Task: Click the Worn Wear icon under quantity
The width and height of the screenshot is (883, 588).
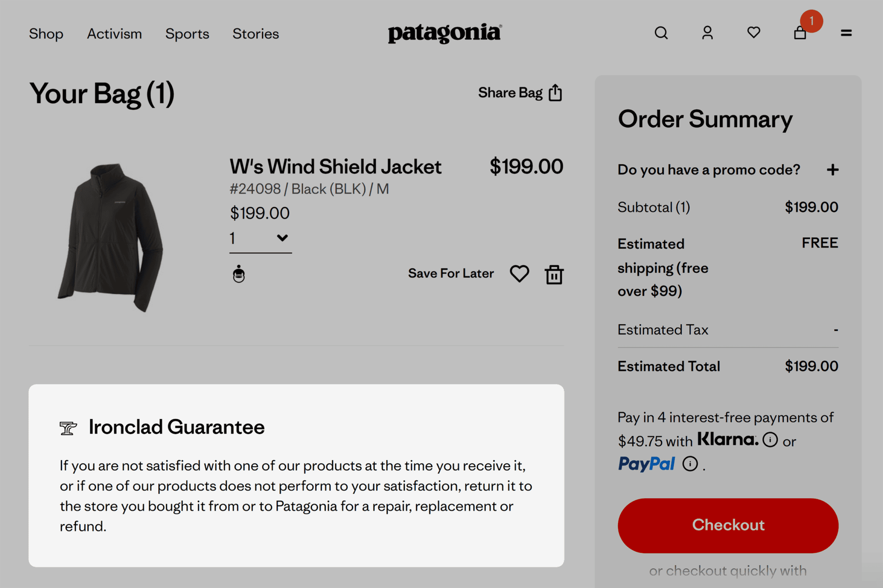Action: click(x=239, y=274)
